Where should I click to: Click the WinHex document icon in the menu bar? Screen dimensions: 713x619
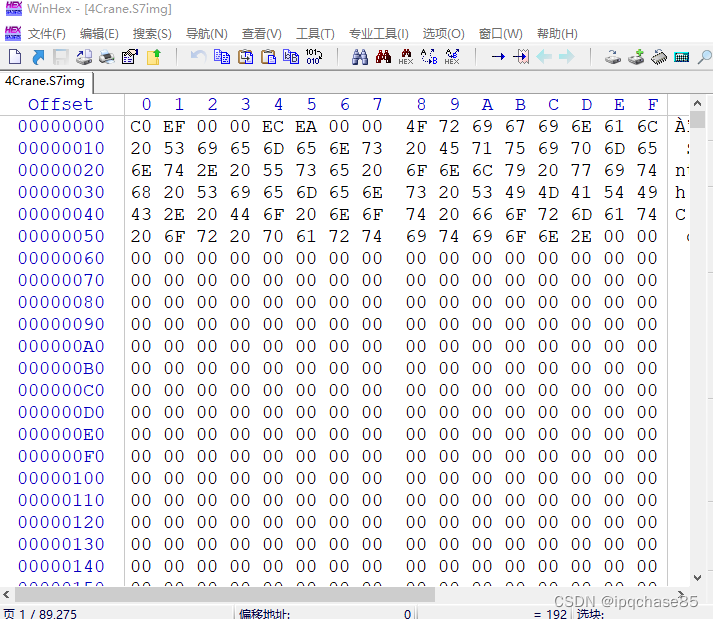tap(13, 34)
